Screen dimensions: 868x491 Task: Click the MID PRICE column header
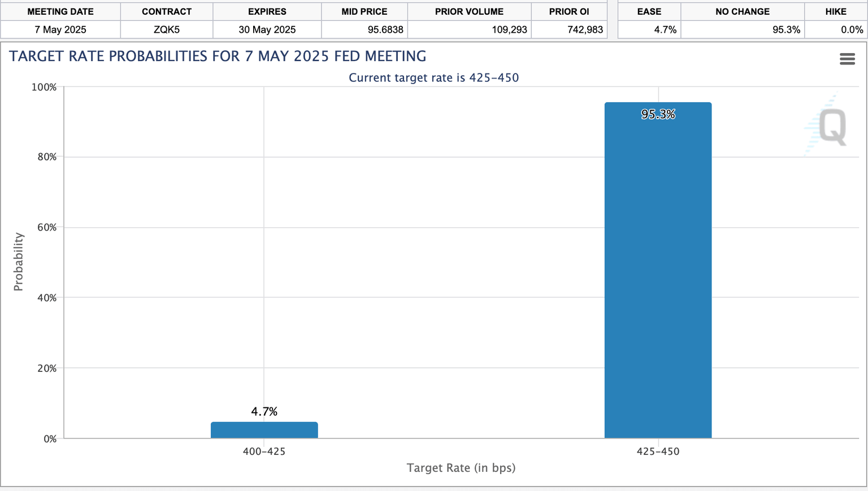click(363, 11)
